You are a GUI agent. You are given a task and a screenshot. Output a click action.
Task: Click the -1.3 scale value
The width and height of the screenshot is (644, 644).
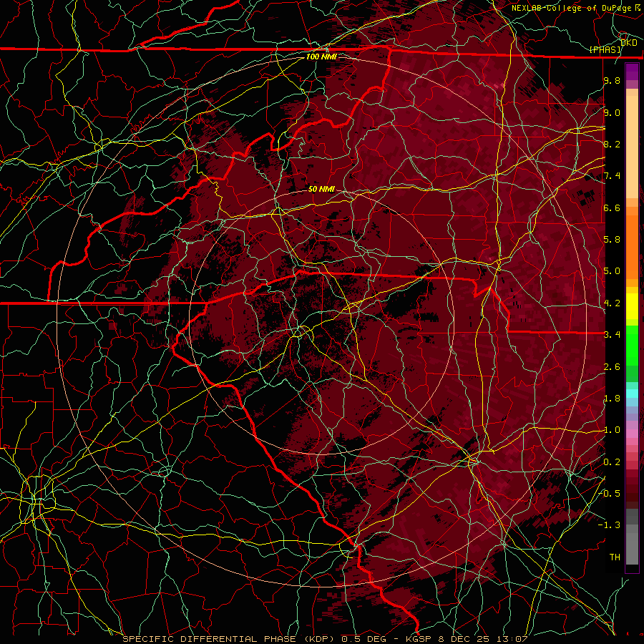click(x=609, y=525)
